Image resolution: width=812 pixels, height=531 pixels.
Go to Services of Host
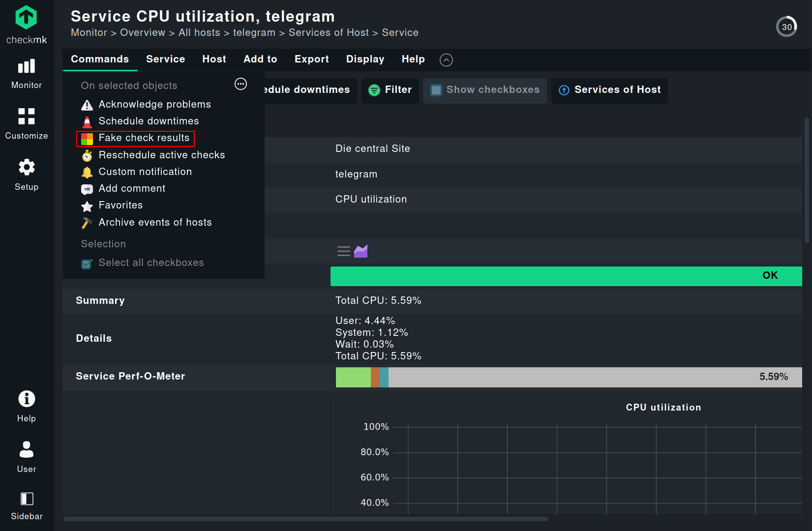[609, 90]
